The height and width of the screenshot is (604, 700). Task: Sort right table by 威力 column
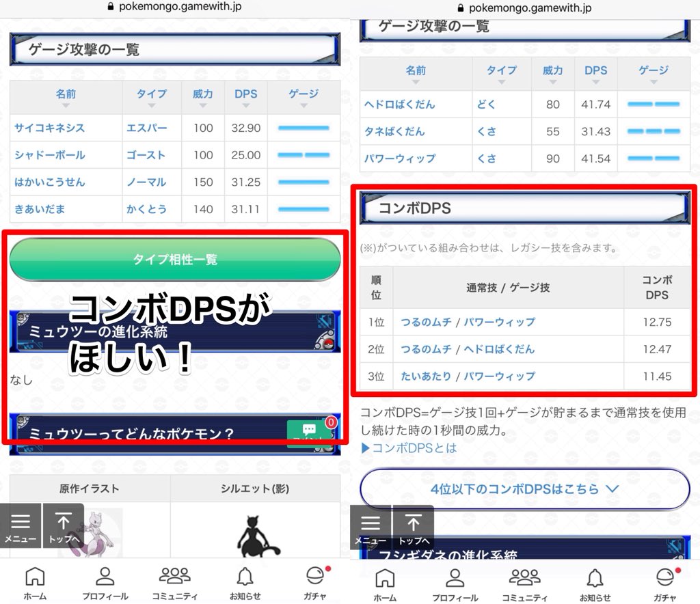click(x=552, y=74)
